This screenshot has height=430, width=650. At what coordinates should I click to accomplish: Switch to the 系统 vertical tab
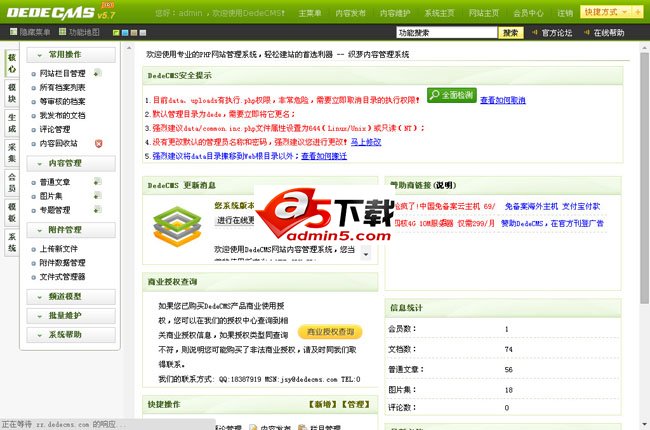point(12,243)
